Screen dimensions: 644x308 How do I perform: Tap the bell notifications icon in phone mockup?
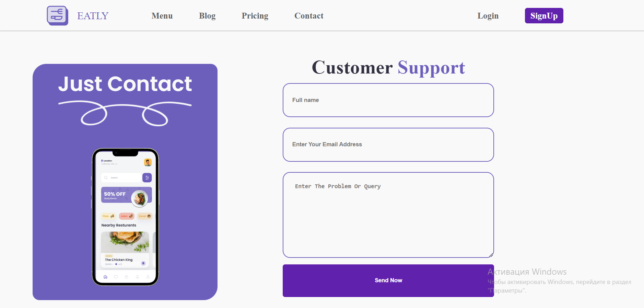click(137, 277)
